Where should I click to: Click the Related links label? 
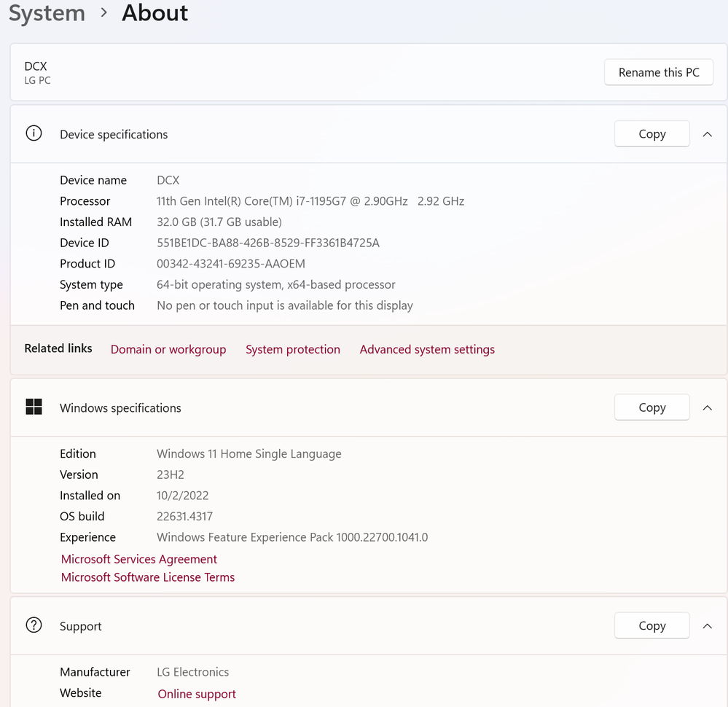tap(58, 348)
